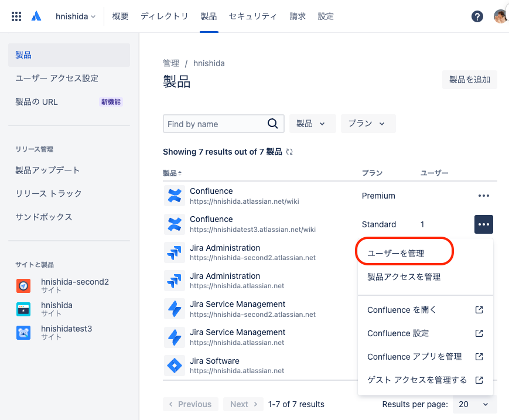Click the hnishida-second2 site icon
The width and height of the screenshot is (509, 420).
click(23, 286)
